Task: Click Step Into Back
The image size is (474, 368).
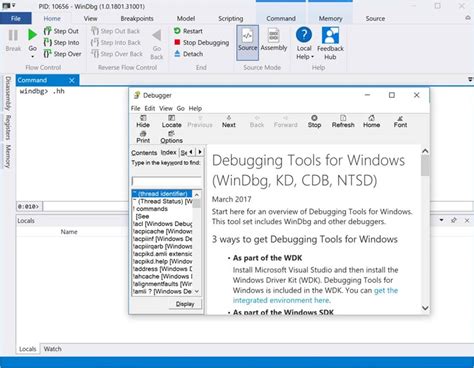Action: point(116,42)
